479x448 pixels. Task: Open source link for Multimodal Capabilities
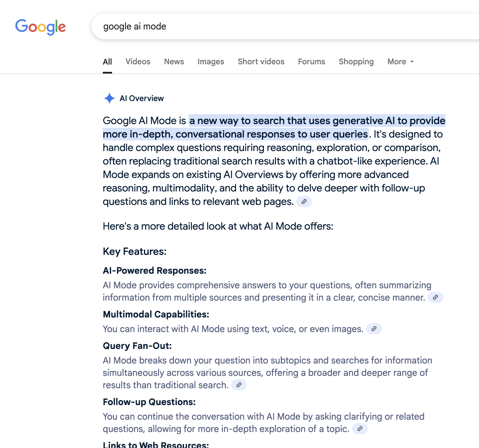[374, 329]
